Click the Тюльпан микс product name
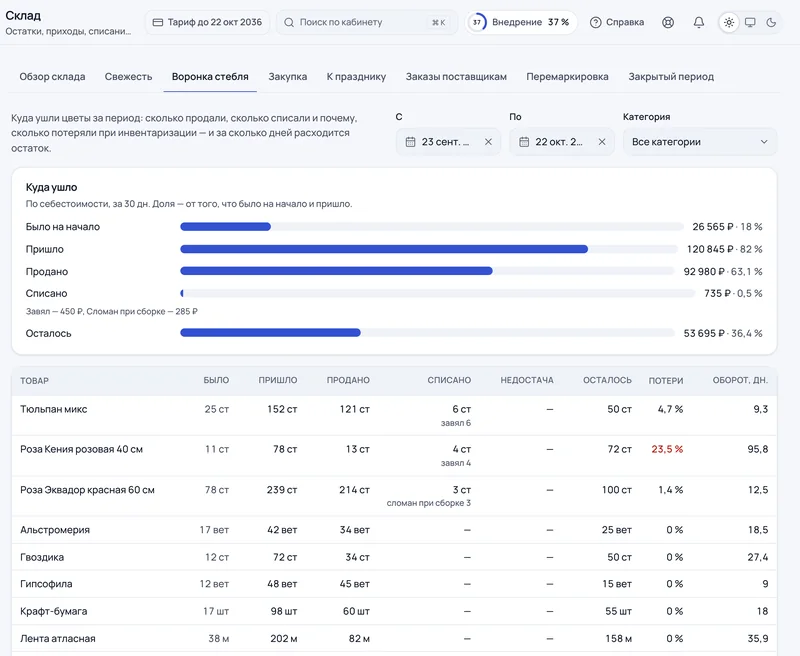The height and width of the screenshot is (656, 800). [x=54, y=409]
